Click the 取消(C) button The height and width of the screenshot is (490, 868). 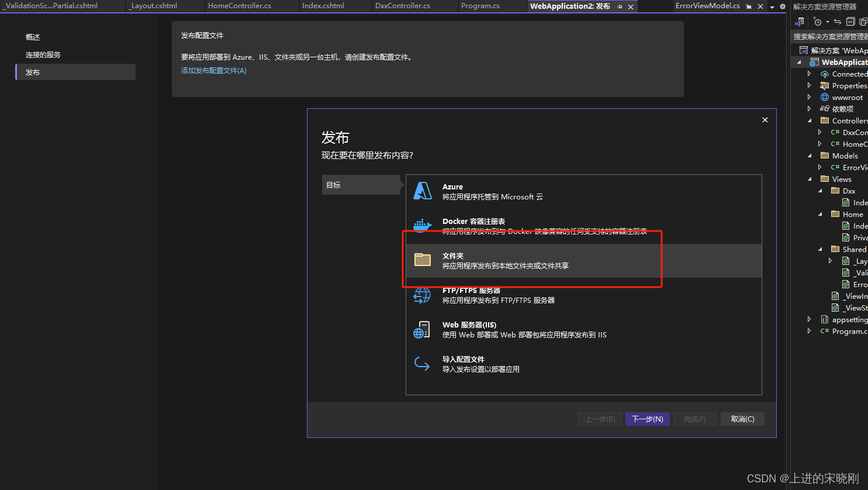(x=742, y=419)
